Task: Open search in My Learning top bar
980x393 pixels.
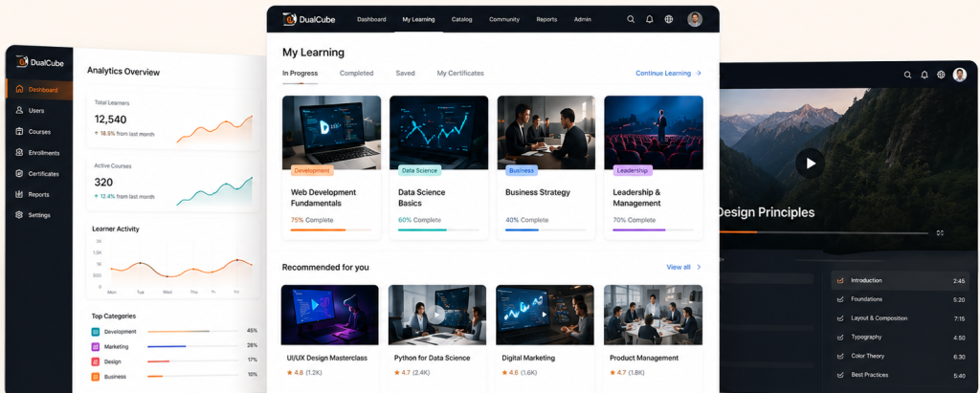Action: (631, 19)
